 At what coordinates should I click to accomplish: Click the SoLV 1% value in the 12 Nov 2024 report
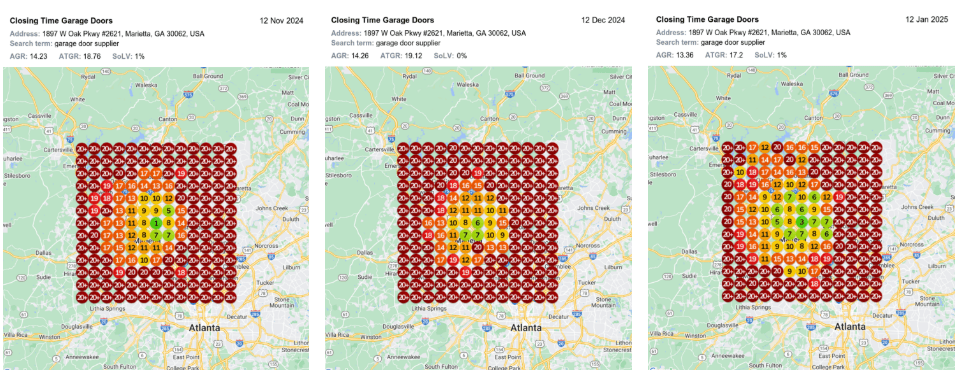pyautogui.click(x=139, y=55)
